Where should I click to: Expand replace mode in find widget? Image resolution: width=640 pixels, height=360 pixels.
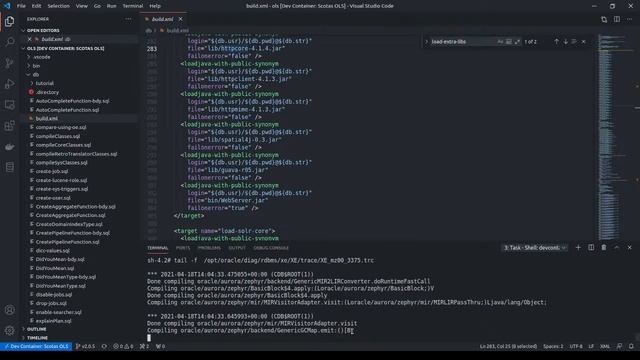coord(426,42)
